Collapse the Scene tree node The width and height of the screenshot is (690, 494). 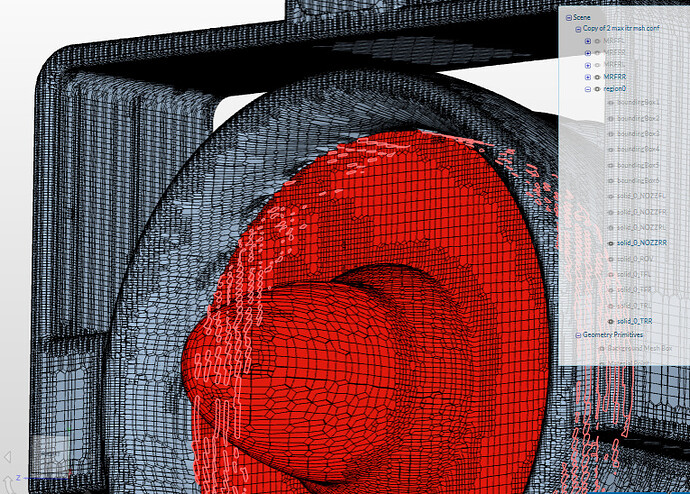tap(569, 18)
